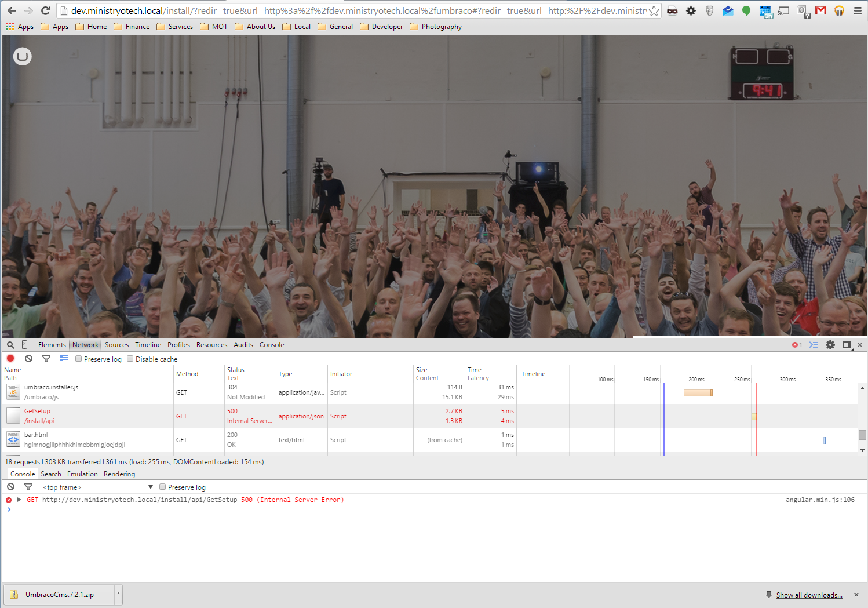
Task: Enable the Disable cache checkbox
Action: click(130, 359)
